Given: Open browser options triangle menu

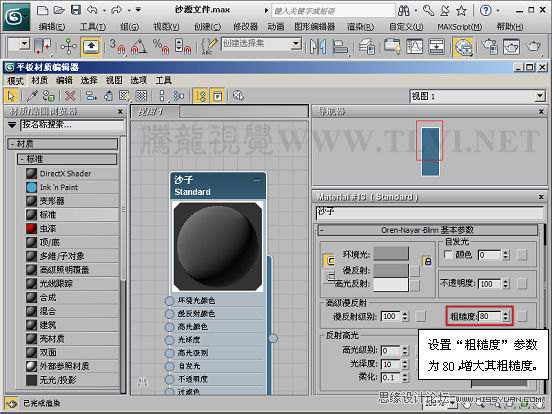Looking at the screenshot, I should click(x=12, y=125).
